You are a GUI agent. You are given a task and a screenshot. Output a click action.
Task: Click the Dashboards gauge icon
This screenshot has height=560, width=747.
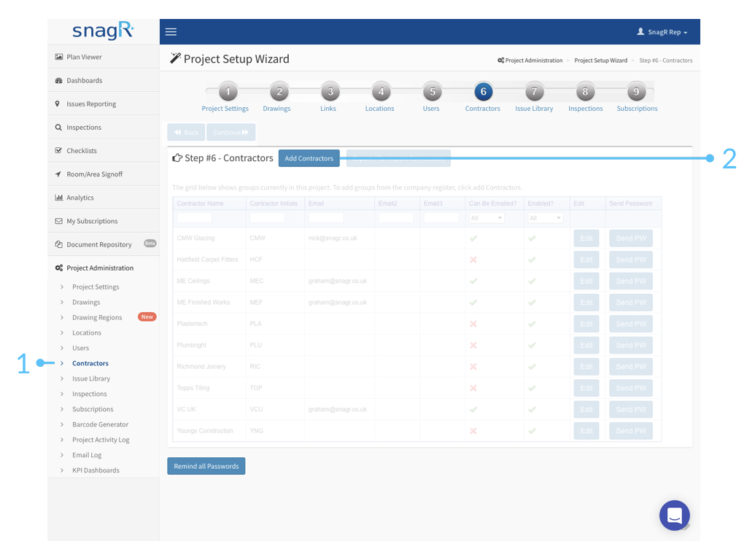(58, 80)
